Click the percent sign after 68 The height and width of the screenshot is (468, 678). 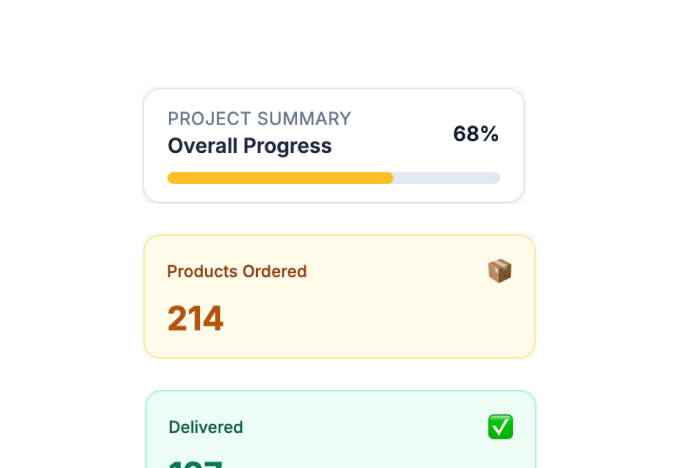pos(489,134)
